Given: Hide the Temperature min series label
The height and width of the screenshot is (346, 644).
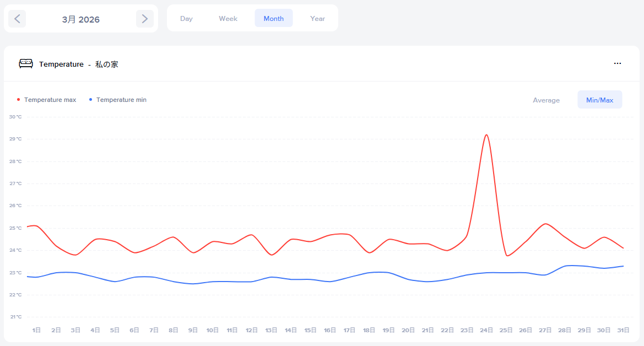Looking at the screenshot, I should pos(121,100).
